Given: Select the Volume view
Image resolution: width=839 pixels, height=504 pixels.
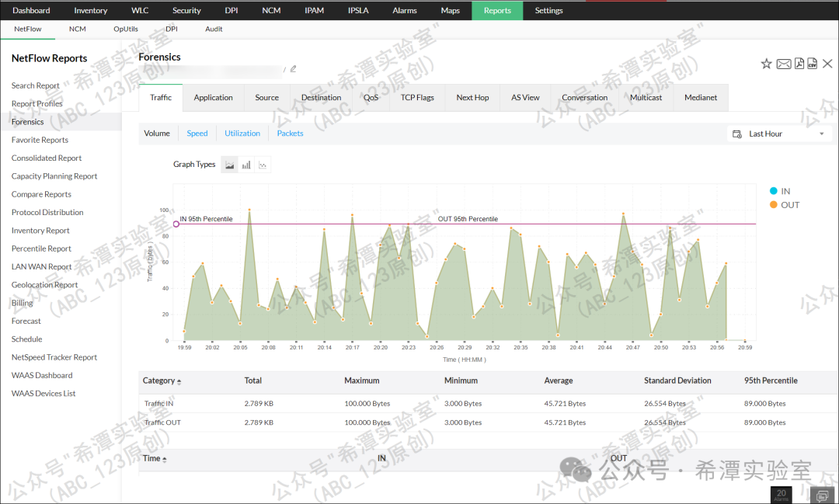Looking at the screenshot, I should pos(157,134).
